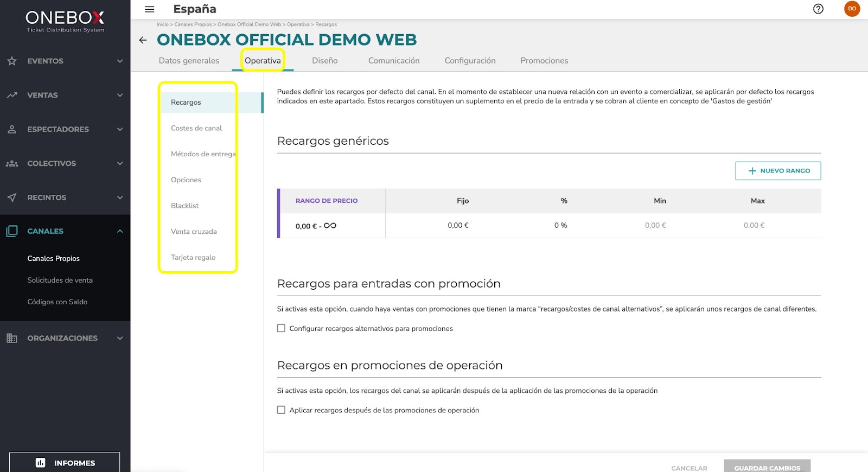Go back using the left arrow
The image size is (868, 472).
(143, 40)
